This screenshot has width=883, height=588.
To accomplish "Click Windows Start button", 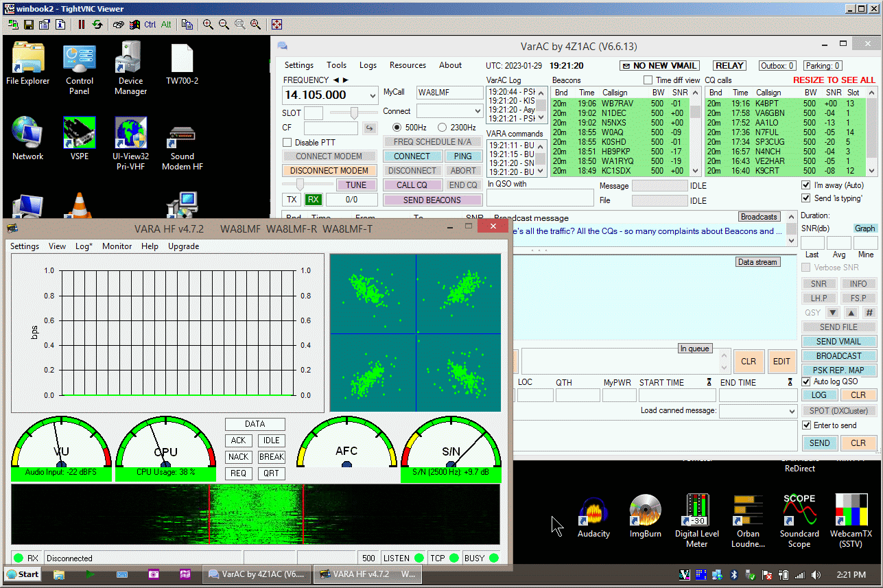I will [x=23, y=574].
